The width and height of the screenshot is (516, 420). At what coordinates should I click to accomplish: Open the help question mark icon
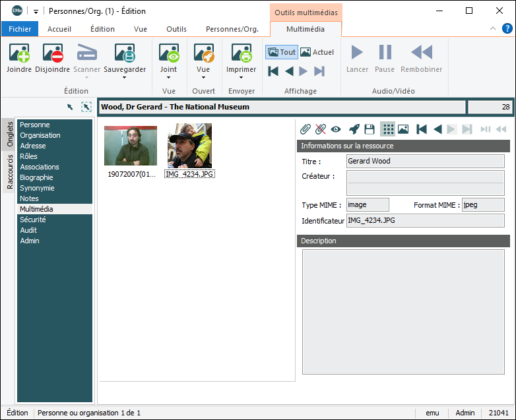(507, 28)
